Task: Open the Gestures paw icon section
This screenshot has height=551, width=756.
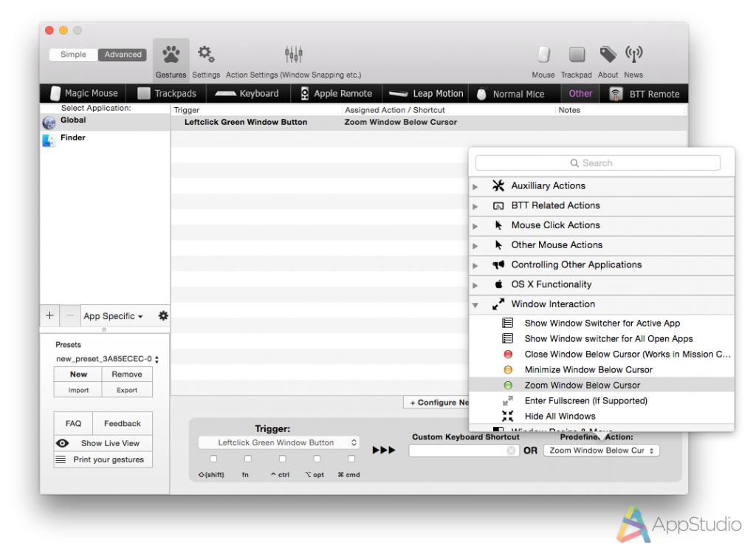Action: [171, 55]
